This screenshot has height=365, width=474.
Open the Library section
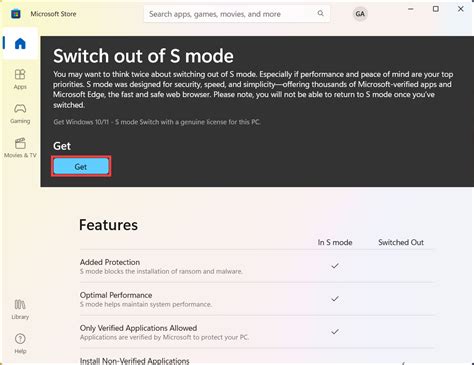coord(20,309)
